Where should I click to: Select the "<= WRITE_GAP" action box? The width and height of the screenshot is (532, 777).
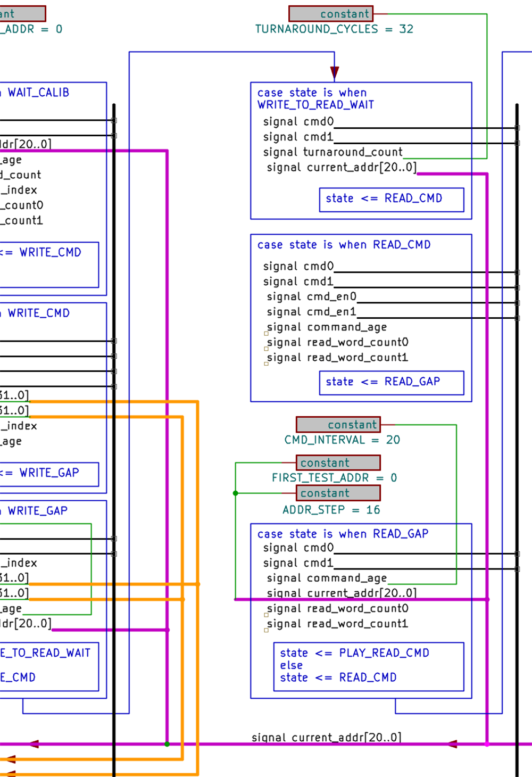[x=49, y=474]
